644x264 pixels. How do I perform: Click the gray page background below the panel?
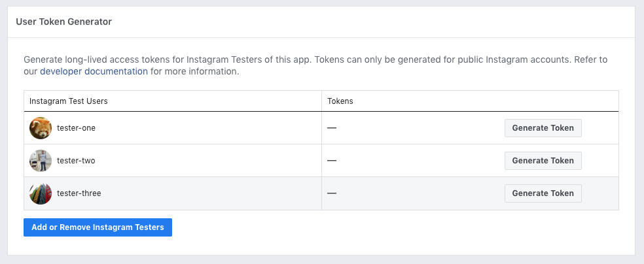tap(321, 260)
